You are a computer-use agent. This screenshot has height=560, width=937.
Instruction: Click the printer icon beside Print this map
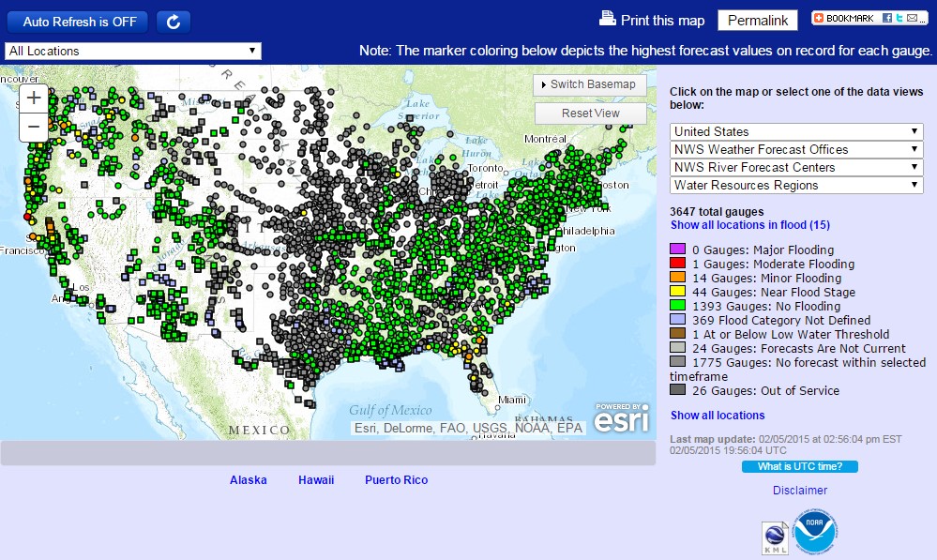pos(608,19)
